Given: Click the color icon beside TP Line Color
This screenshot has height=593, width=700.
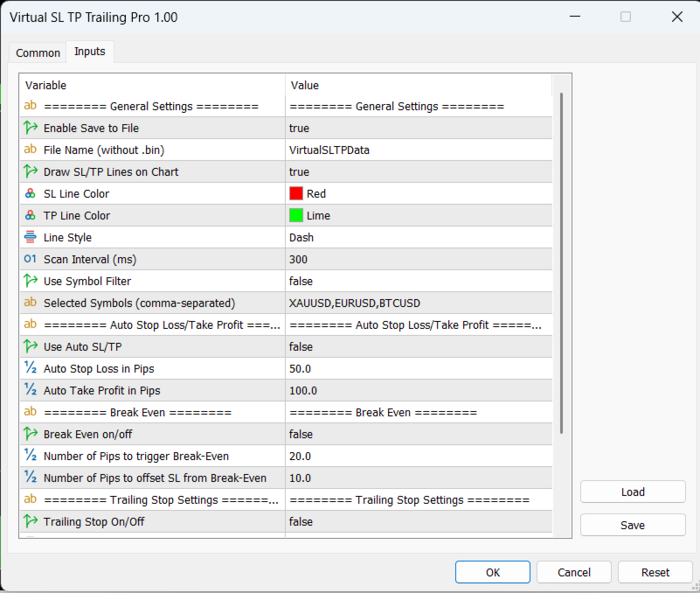Looking at the screenshot, I should 31,215.
